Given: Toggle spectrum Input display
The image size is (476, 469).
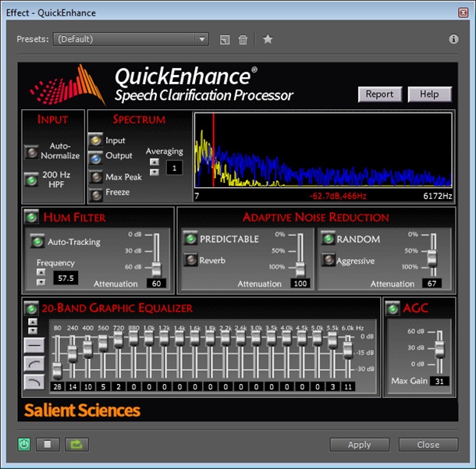Looking at the screenshot, I should click(x=96, y=140).
